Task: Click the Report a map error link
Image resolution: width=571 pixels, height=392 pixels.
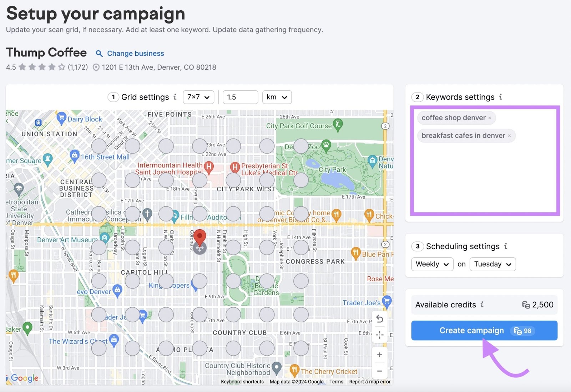Action: 370,382
